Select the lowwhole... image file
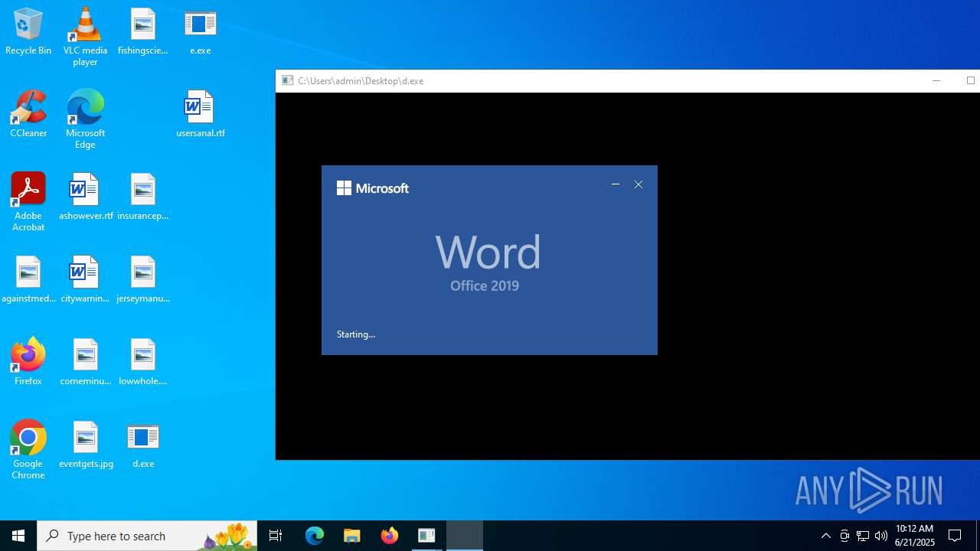Image resolution: width=980 pixels, height=551 pixels. (142, 363)
